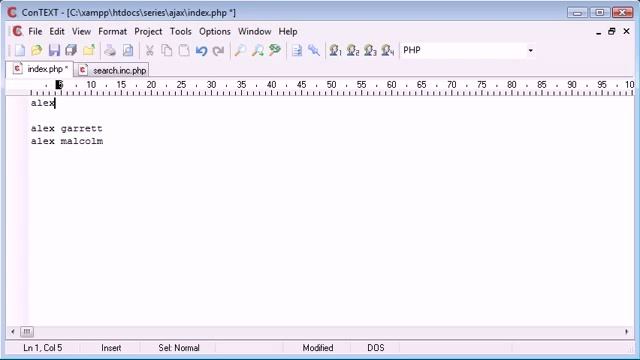The image size is (640, 360).
Task: Open the Options menu
Action: tap(215, 31)
